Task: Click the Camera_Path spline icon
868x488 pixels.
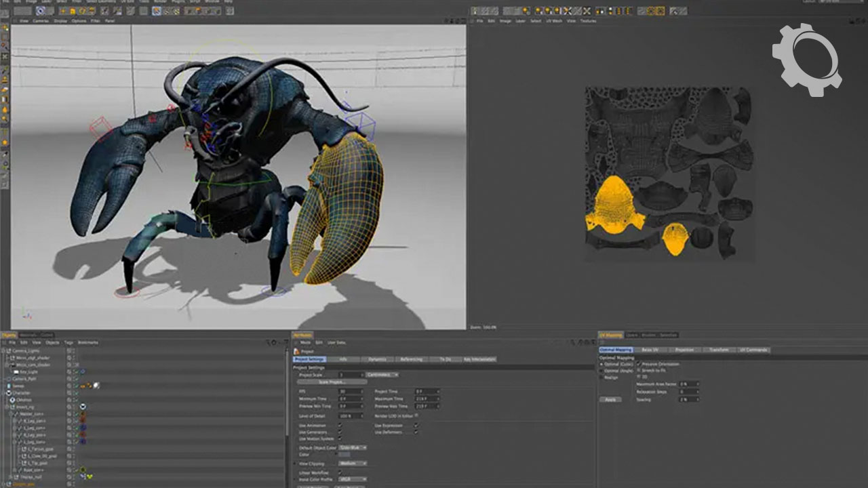Action: (9, 379)
